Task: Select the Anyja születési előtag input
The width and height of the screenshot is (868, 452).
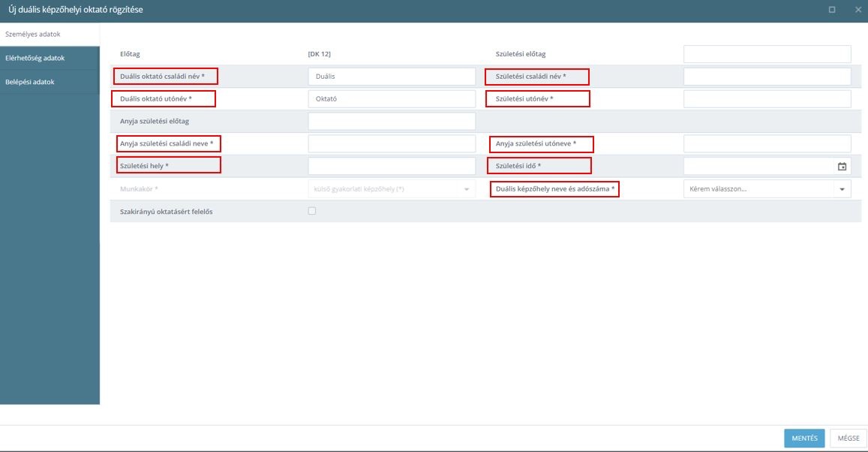Action: pos(392,122)
